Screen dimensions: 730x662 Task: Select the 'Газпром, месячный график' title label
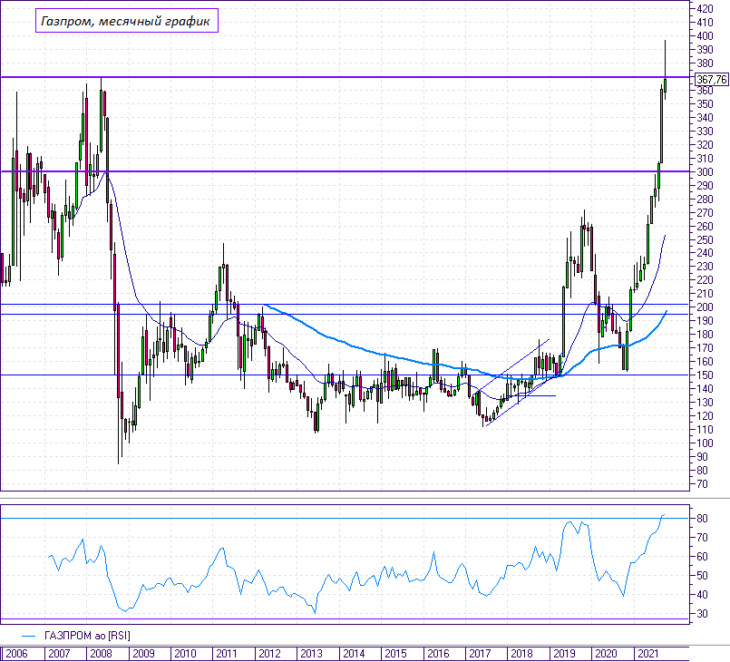tap(126, 21)
